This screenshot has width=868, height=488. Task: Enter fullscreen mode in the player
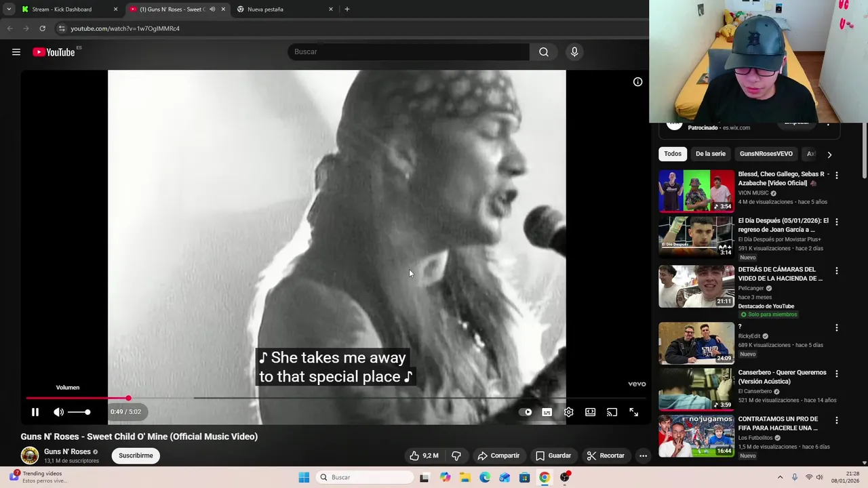pos(634,412)
